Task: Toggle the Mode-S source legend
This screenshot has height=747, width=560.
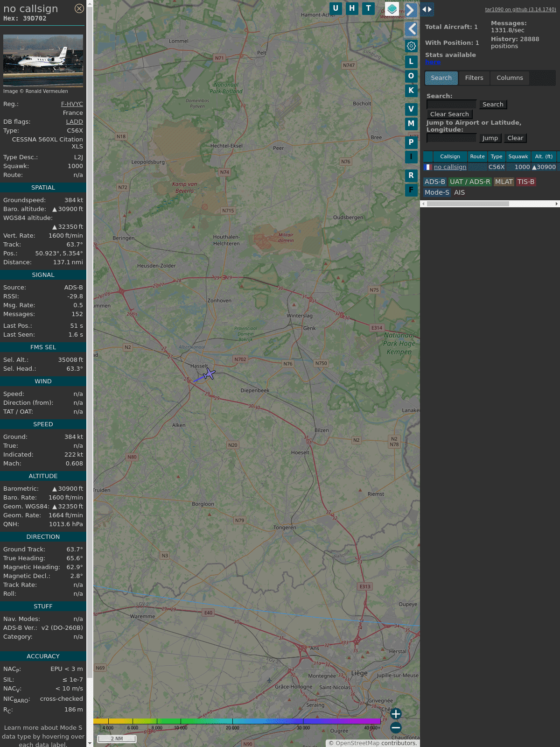Action: (x=437, y=192)
